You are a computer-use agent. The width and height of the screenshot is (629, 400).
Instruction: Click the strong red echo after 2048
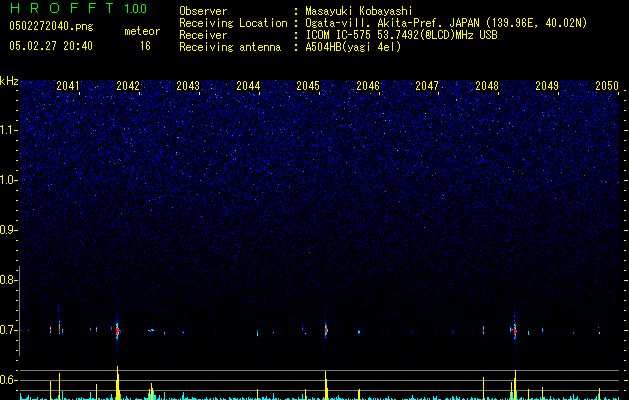(515, 331)
